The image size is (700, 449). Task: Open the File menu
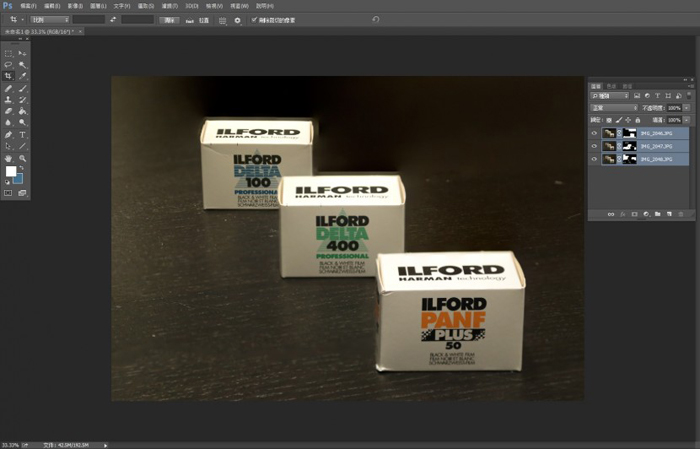[28, 6]
